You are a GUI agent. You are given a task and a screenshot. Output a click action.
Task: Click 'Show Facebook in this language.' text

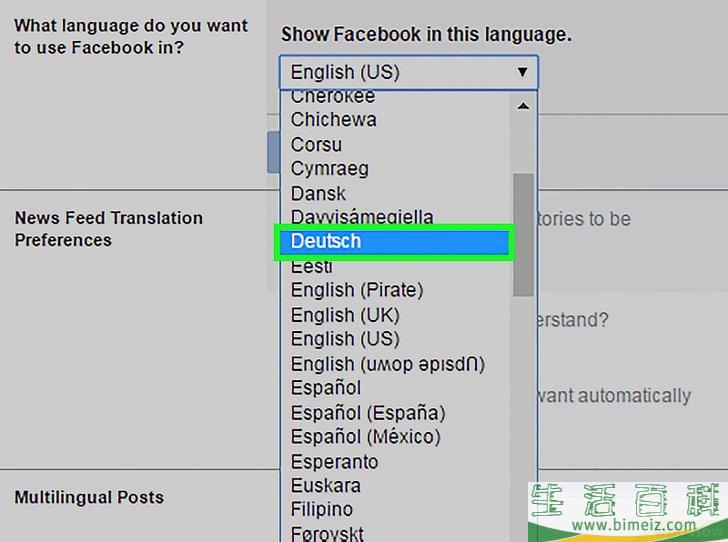point(426,34)
